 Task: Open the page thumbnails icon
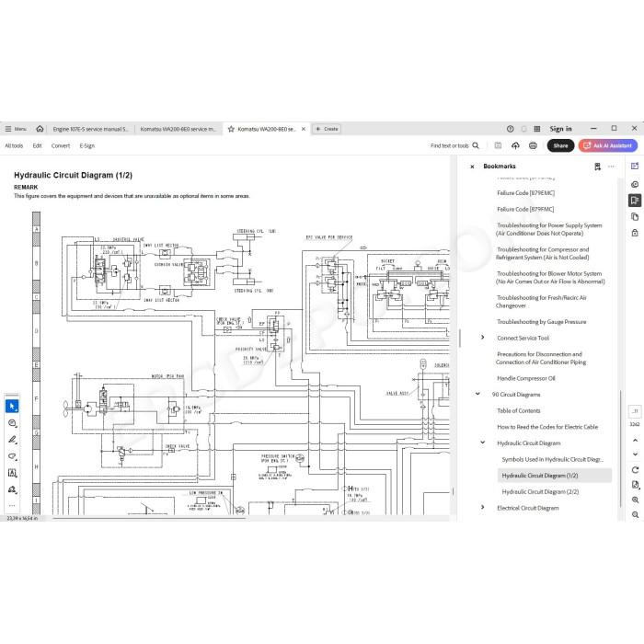[x=635, y=216]
